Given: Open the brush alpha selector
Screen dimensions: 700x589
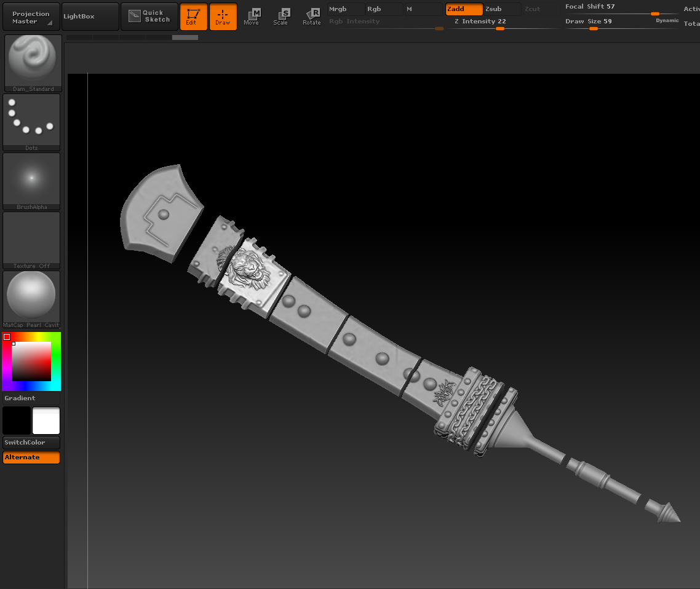Looking at the screenshot, I should point(31,179).
